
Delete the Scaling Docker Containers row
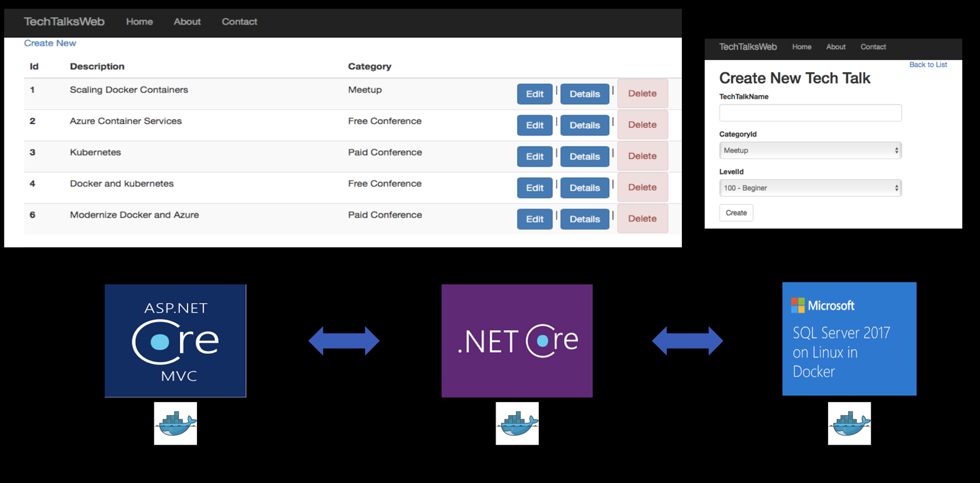[642, 94]
